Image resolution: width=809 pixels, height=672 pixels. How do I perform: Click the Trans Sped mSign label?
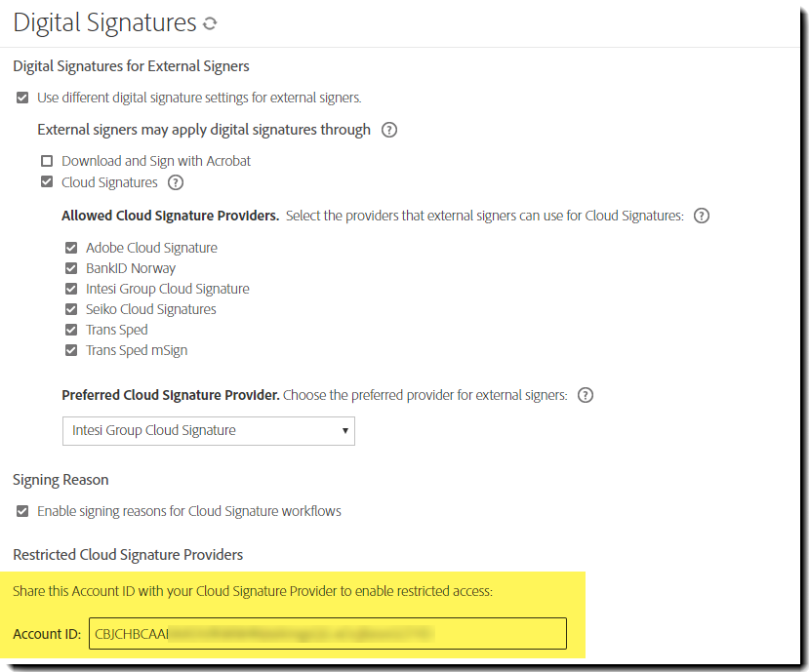pyautogui.click(x=137, y=350)
